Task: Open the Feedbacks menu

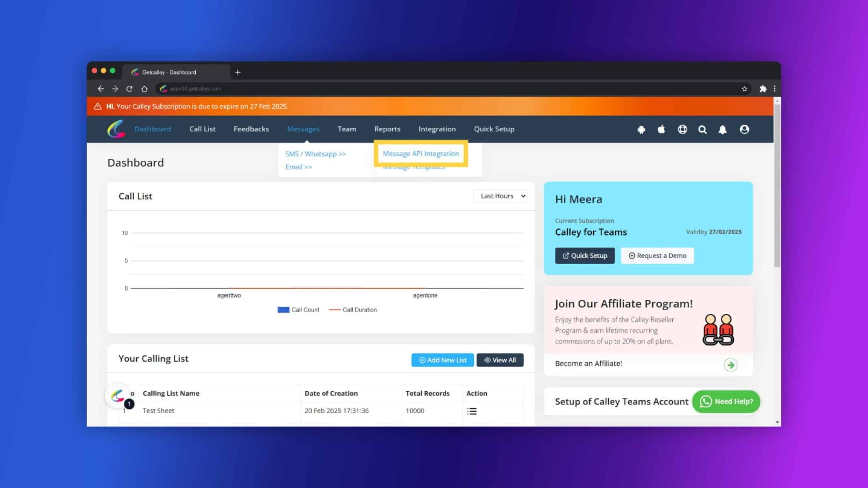Action: pos(251,129)
